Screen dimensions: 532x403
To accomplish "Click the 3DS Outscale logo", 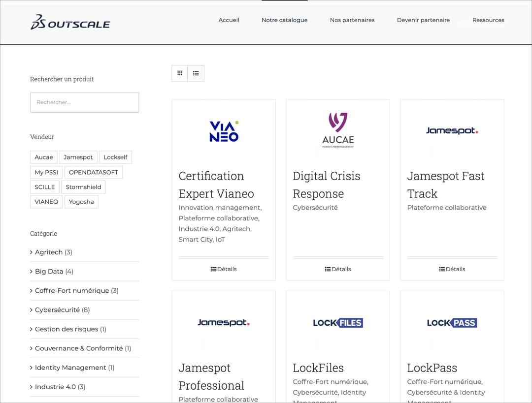I will pyautogui.click(x=70, y=22).
